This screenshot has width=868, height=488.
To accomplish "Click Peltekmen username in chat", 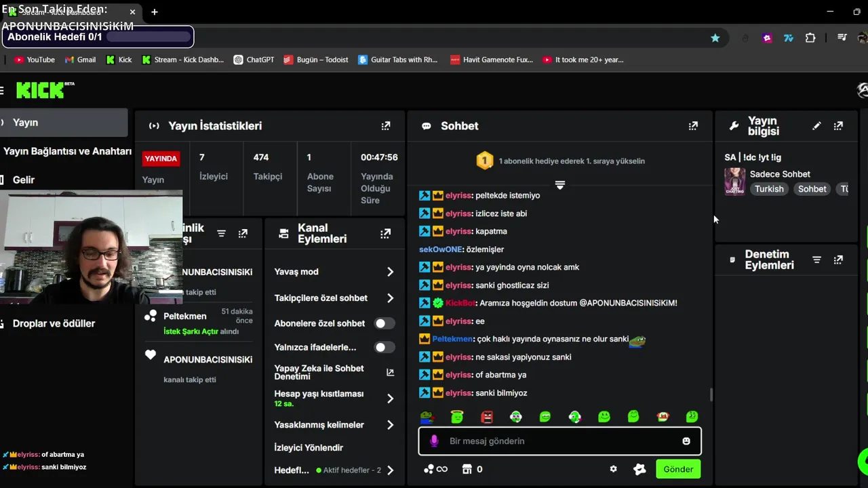I will coord(452,339).
